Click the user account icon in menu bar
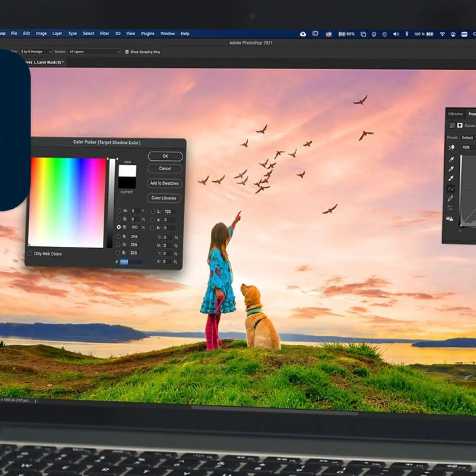 point(453,34)
